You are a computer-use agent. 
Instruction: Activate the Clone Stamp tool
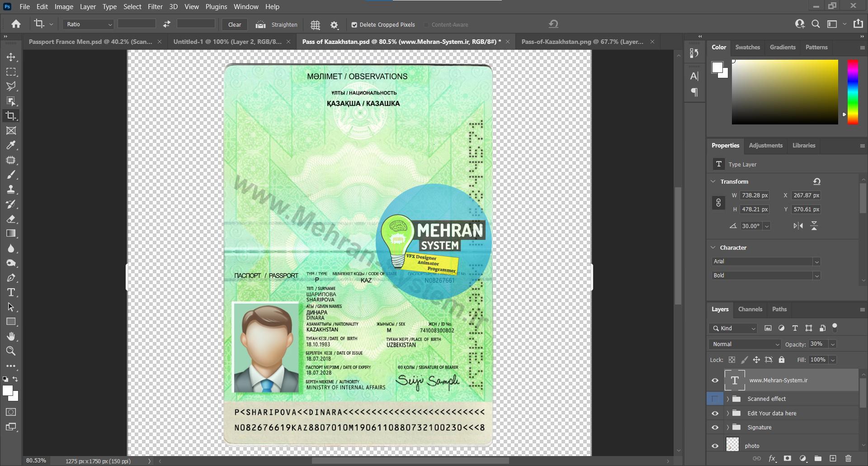coord(11,190)
